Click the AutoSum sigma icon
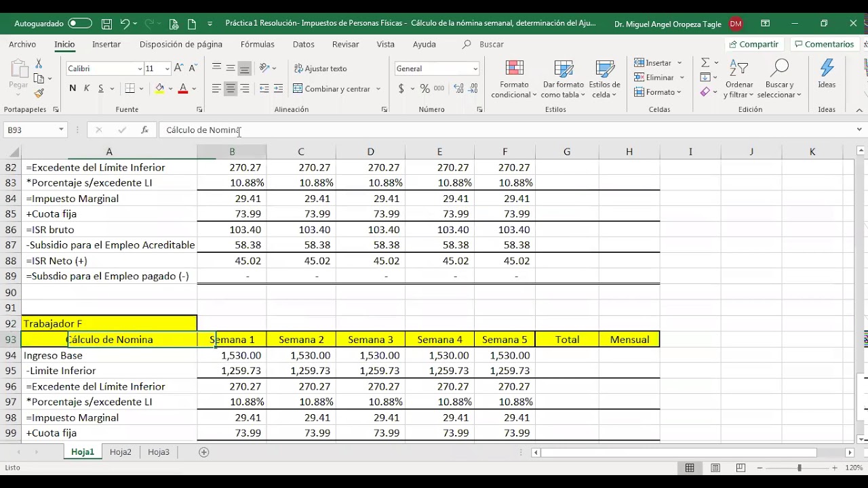The height and width of the screenshot is (488, 868). click(x=705, y=62)
